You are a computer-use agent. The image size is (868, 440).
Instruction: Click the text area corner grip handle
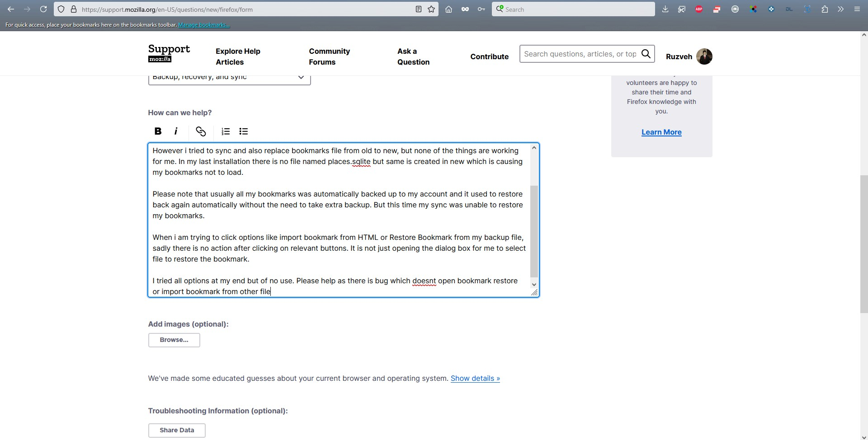pyautogui.click(x=534, y=292)
